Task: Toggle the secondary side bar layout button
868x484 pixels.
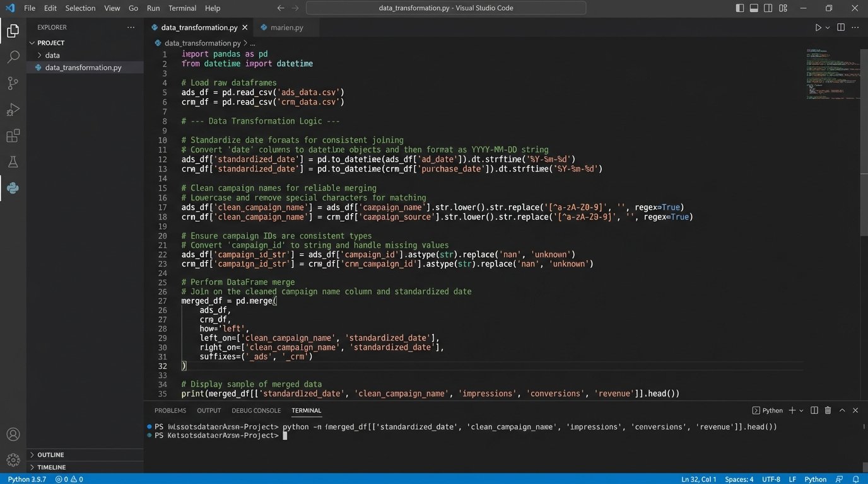Action: (768, 8)
